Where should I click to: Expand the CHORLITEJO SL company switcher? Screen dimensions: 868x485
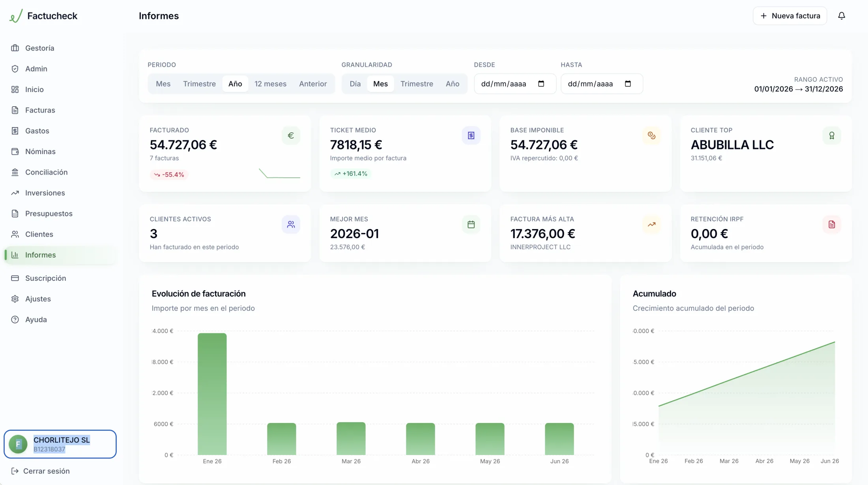click(x=60, y=444)
